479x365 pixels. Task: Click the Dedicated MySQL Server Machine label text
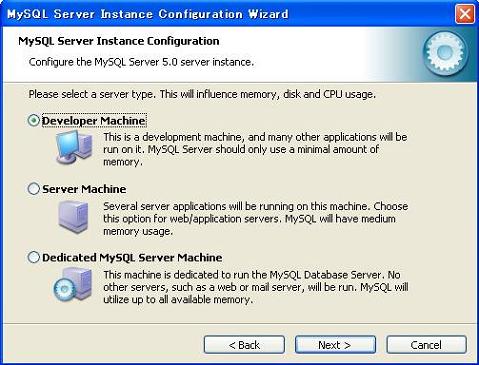[132, 257]
